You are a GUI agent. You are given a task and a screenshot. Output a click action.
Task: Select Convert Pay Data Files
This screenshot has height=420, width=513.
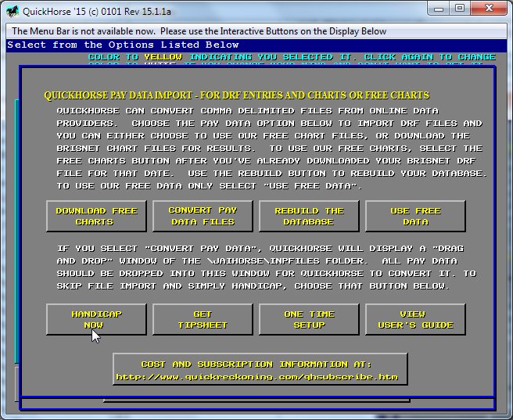click(202, 216)
